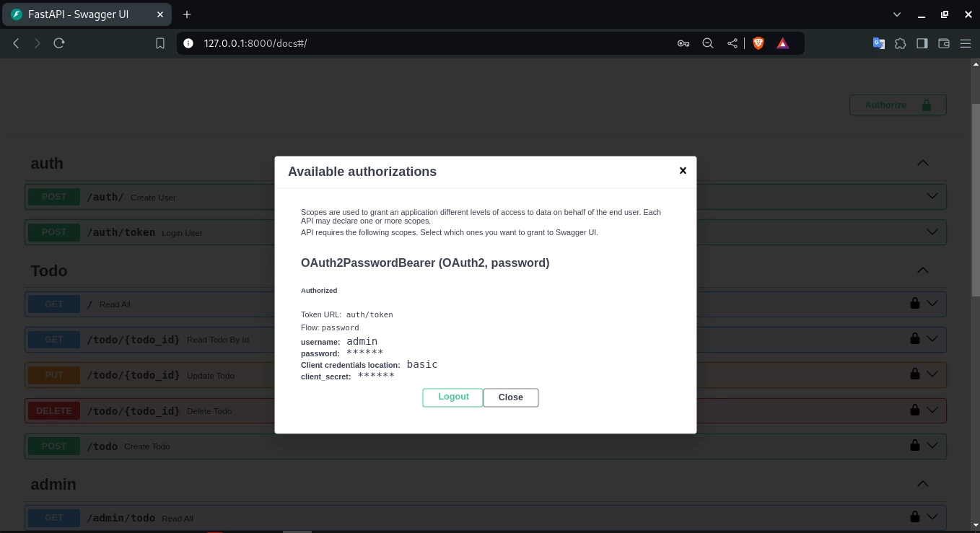The height and width of the screenshot is (533, 980).
Task: Click lock icon on POST /todo row
Action: [x=914, y=445]
